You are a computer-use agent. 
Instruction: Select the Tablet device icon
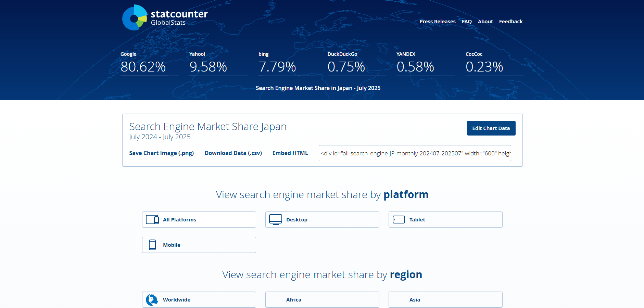(x=399, y=219)
